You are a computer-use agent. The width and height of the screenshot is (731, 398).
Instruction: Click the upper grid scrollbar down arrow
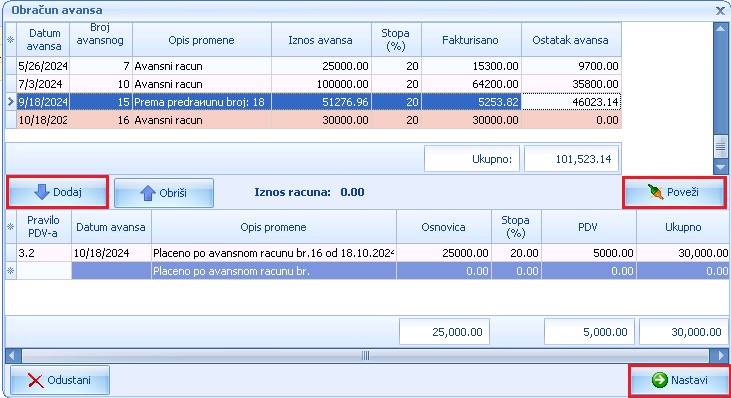(x=720, y=167)
